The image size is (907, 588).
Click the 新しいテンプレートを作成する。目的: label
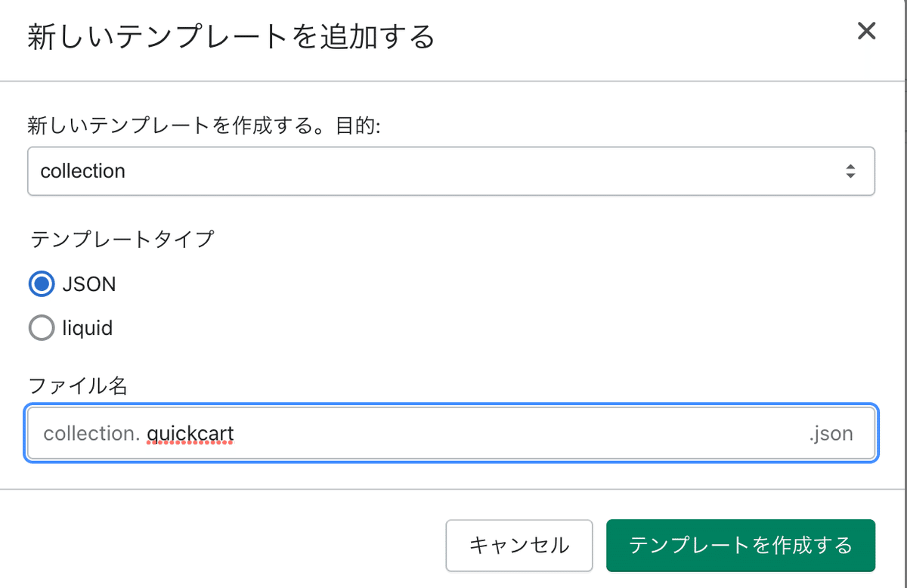coord(204,125)
